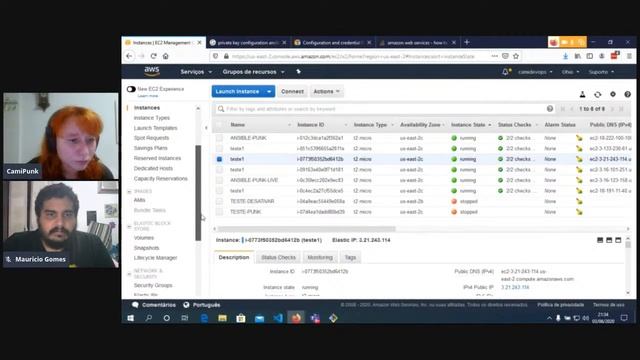
Task: Open File Explorer from taskbar
Action: pos(222,318)
